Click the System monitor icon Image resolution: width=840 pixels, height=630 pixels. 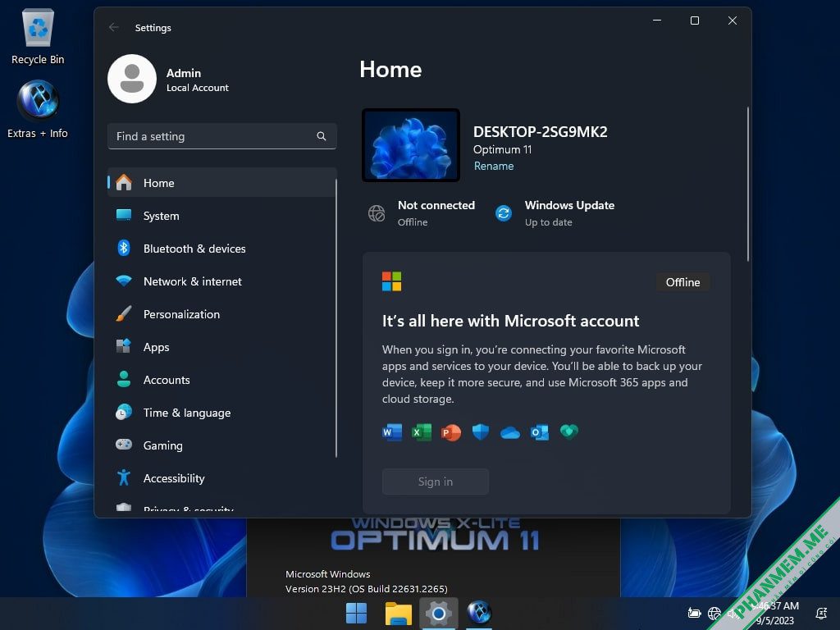(x=124, y=215)
